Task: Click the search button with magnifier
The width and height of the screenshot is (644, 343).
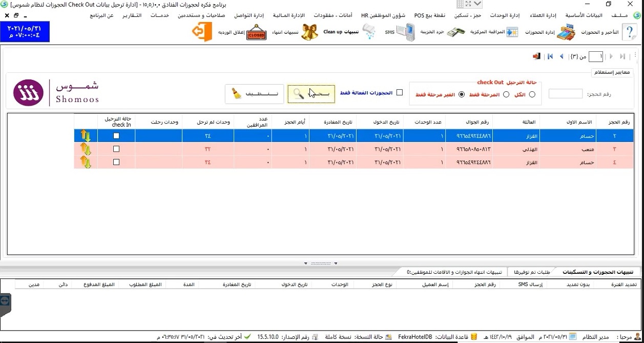Action: [x=311, y=94]
